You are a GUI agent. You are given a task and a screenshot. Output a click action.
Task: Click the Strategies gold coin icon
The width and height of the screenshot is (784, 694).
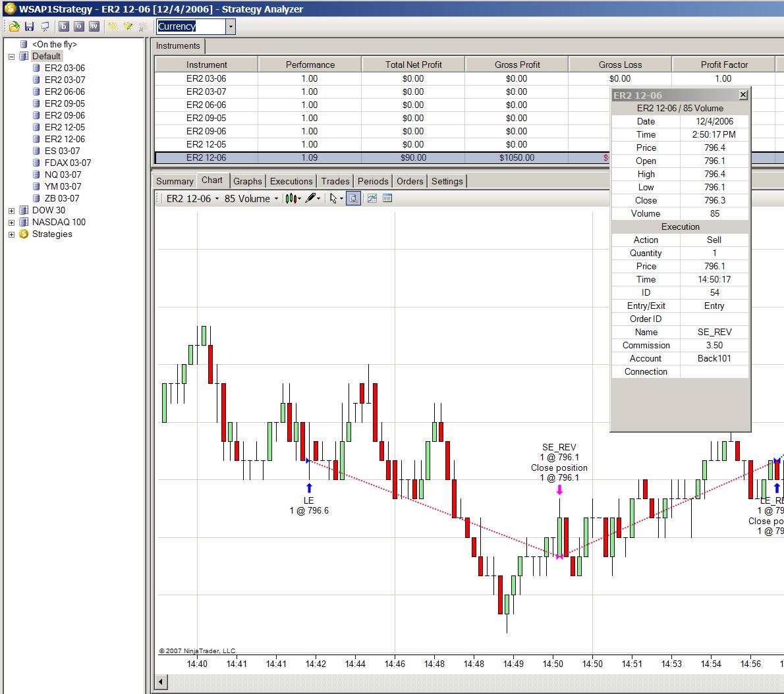pos(24,234)
